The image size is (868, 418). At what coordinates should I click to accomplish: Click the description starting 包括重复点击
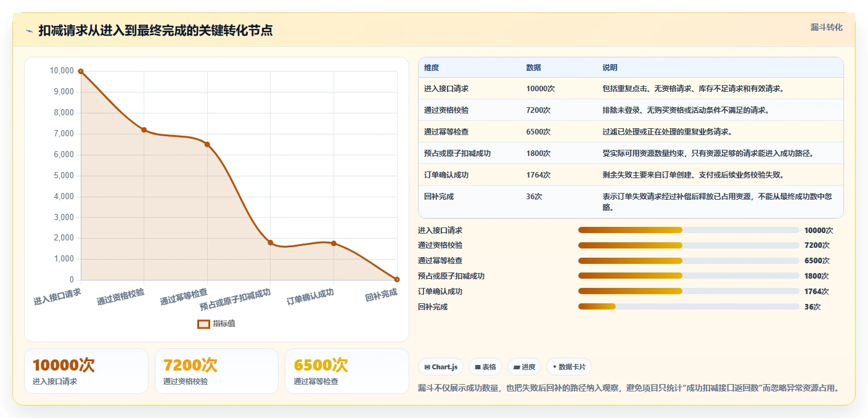[693, 89]
